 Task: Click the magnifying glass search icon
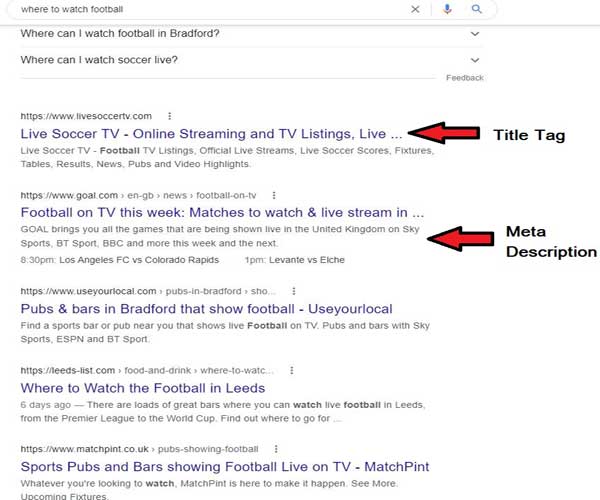pyautogui.click(x=476, y=9)
